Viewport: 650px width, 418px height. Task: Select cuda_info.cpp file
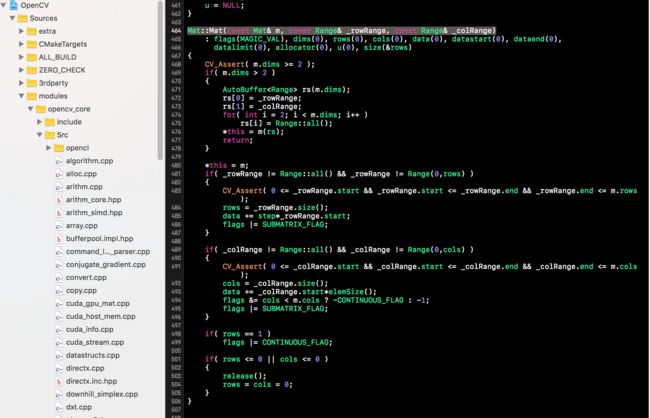[x=90, y=329]
